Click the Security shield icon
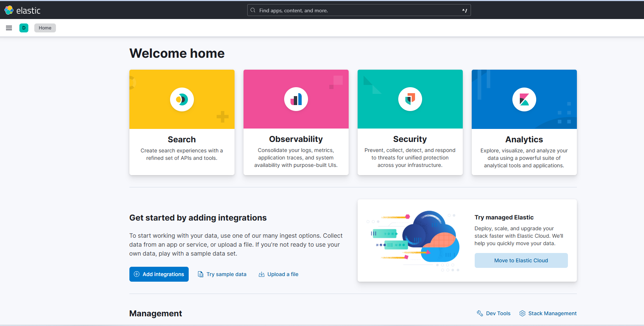Viewport: 644px width, 326px height. pos(410,99)
